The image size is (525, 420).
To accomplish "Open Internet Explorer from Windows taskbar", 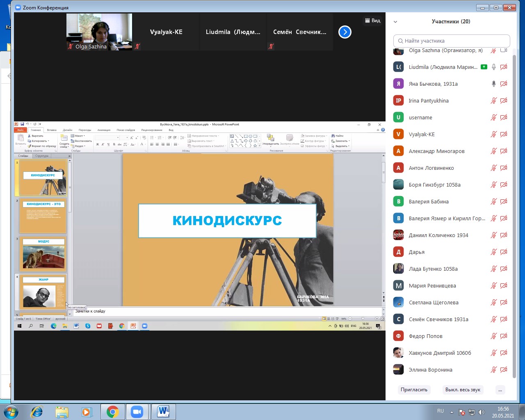I will 37,412.
